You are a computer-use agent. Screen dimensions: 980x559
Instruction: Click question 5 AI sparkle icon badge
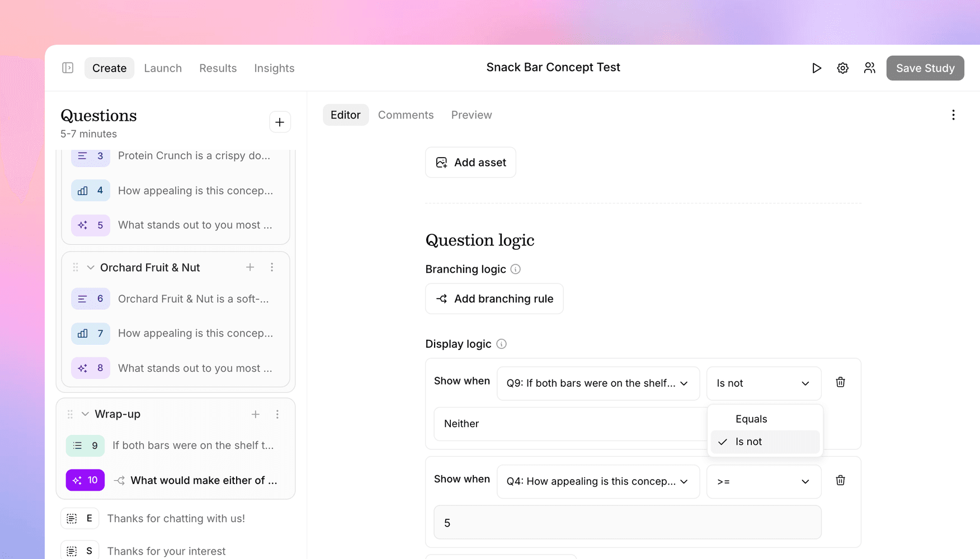(91, 225)
